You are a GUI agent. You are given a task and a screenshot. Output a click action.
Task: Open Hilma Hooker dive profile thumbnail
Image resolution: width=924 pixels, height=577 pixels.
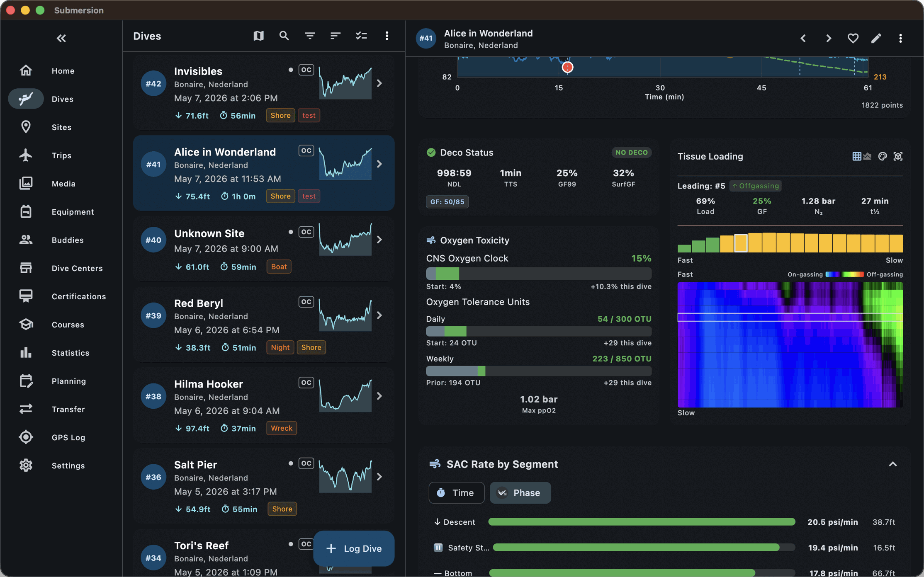(345, 396)
